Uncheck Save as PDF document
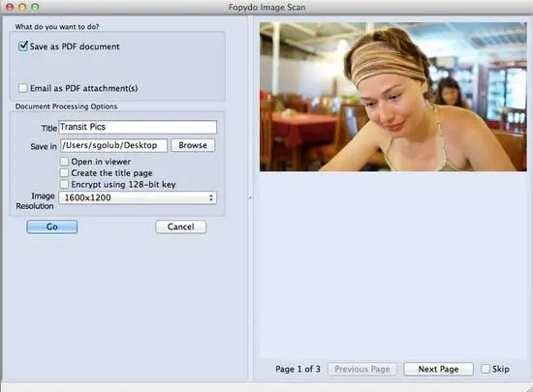Screen dimensions: 533x392 tap(23, 46)
